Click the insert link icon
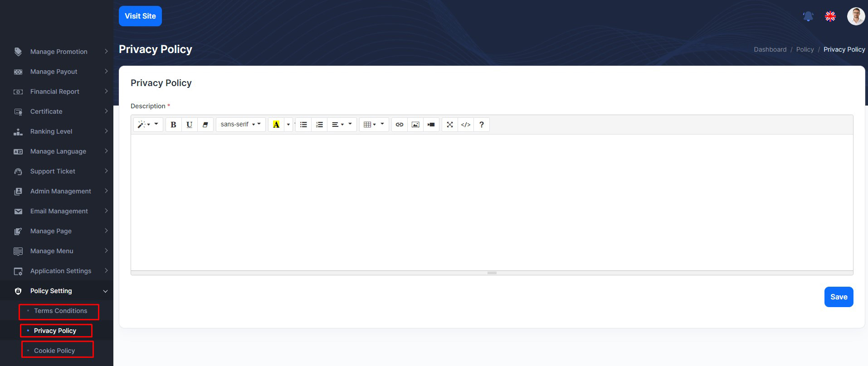Viewport: 868px width, 366px height. (399, 125)
